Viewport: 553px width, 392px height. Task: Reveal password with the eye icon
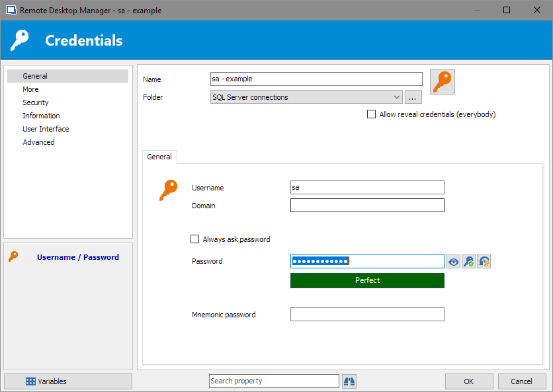tap(453, 262)
